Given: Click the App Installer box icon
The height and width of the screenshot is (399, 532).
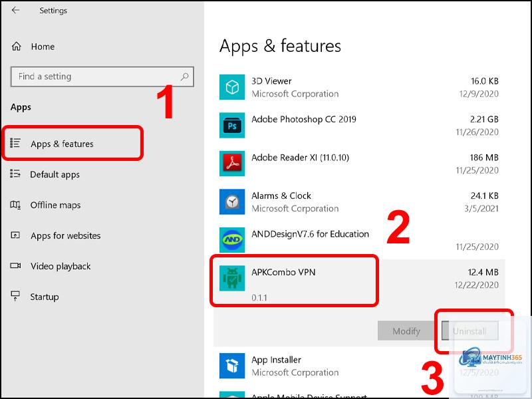Looking at the screenshot, I should click(x=232, y=366).
